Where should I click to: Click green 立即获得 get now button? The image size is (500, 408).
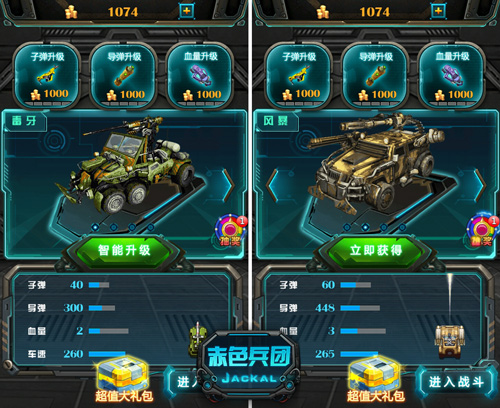376,250
